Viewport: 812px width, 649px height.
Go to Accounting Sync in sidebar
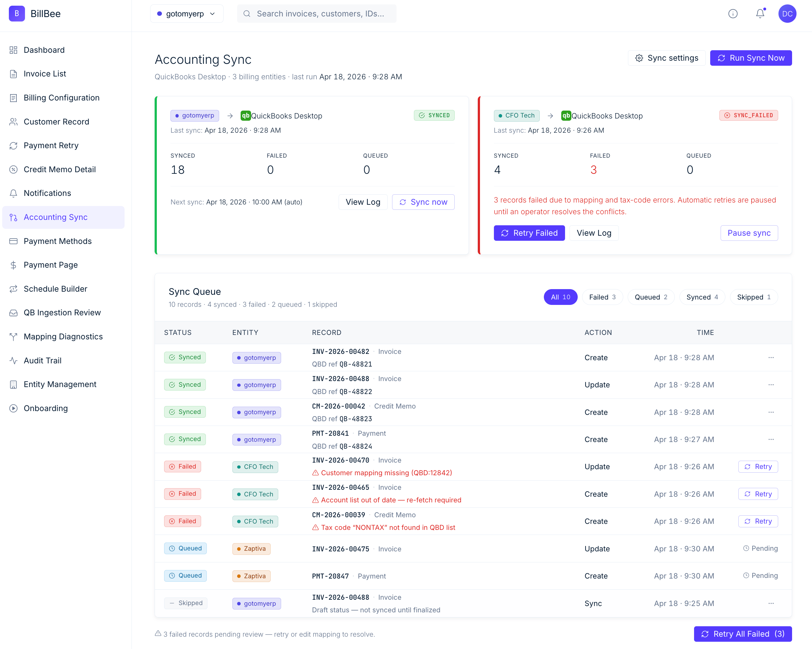pos(63,217)
